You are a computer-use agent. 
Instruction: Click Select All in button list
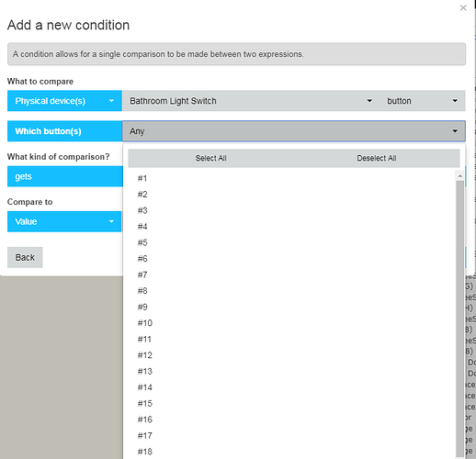click(210, 158)
